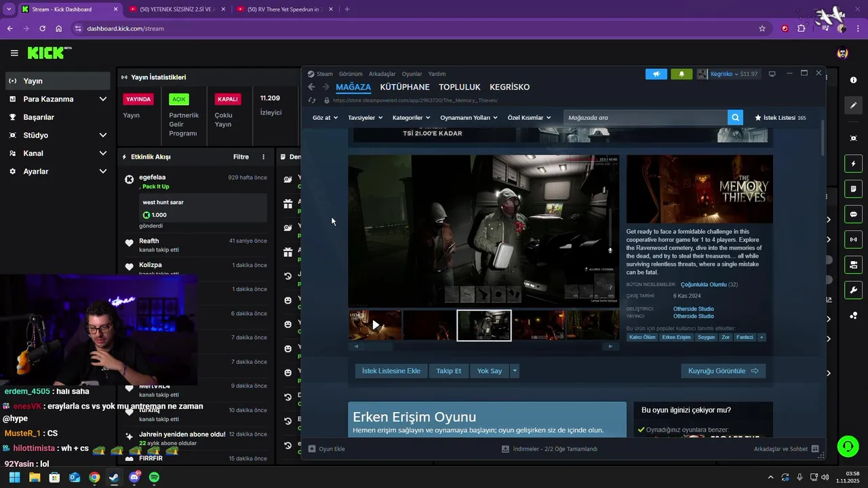This screenshot has height=488, width=868.
Task: Click Takip Et button
Action: click(x=449, y=371)
